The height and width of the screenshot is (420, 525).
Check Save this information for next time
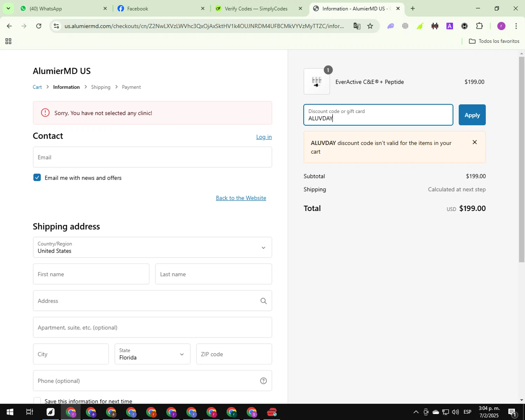37,401
